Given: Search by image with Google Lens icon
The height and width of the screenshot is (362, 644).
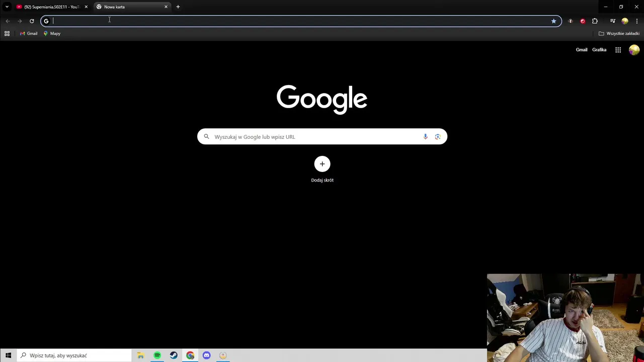Looking at the screenshot, I should (438, 137).
